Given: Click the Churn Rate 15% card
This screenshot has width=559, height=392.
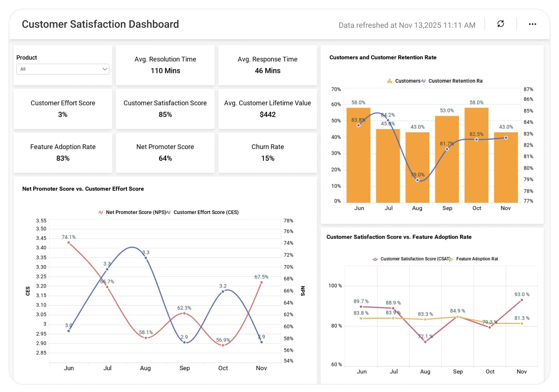Looking at the screenshot, I should tap(268, 153).
